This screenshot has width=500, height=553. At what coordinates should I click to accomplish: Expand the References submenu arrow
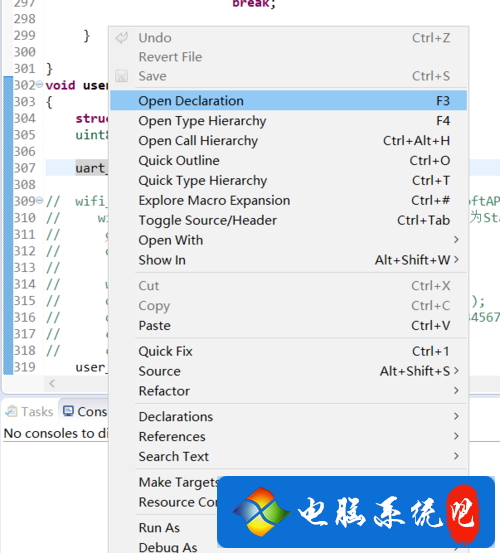(x=456, y=436)
